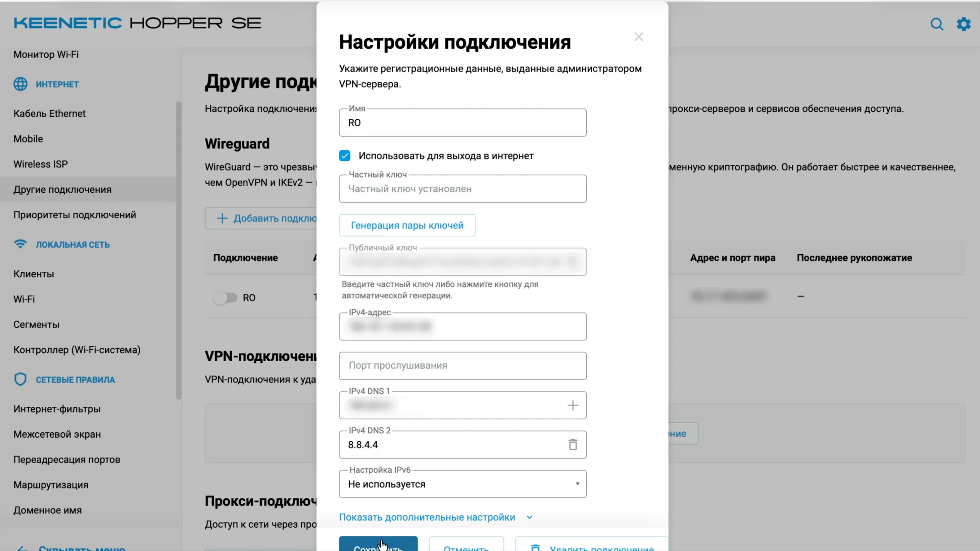Viewport: 980px width, 551px height.
Task: Open Интернет-фильтры menu item
Action: pyautogui.click(x=57, y=409)
